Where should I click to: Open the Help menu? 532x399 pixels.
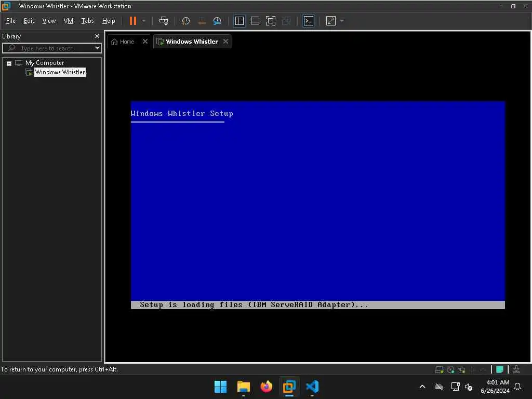(109, 21)
